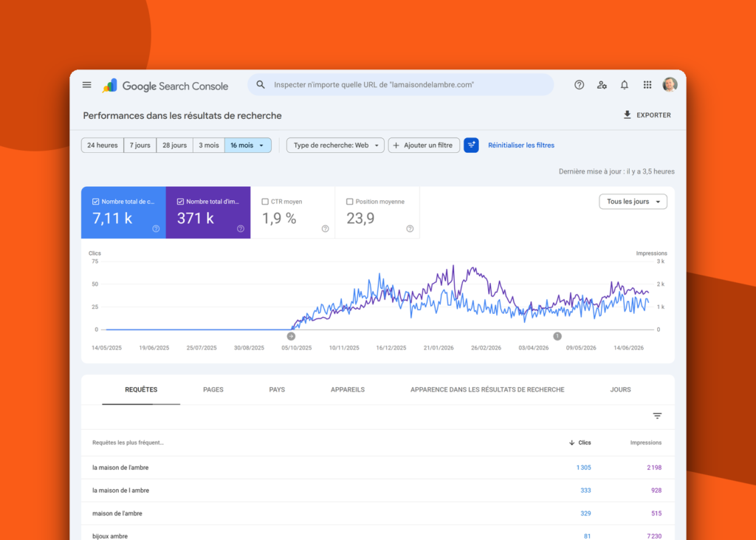Expand the 16 mois date range dropdown
This screenshot has width=756, height=540.
pos(248,146)
